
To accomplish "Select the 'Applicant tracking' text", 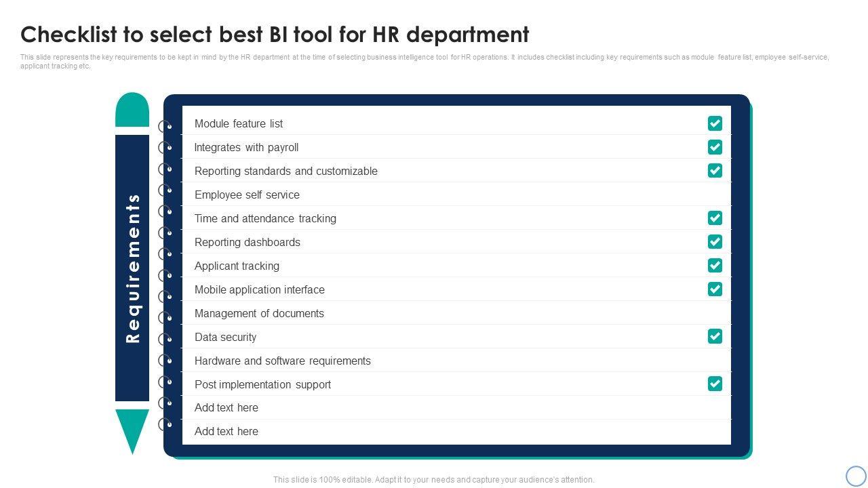I will (237, 266).
